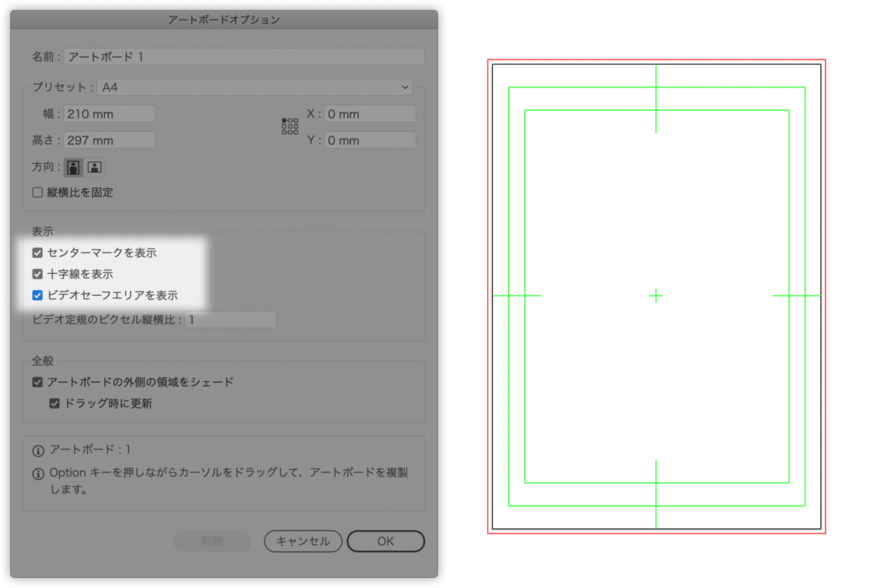This screenshot has height=588, width=875.
Task: Click the top-right anchor in the reference point grid
Action: (x=296, y=120)
